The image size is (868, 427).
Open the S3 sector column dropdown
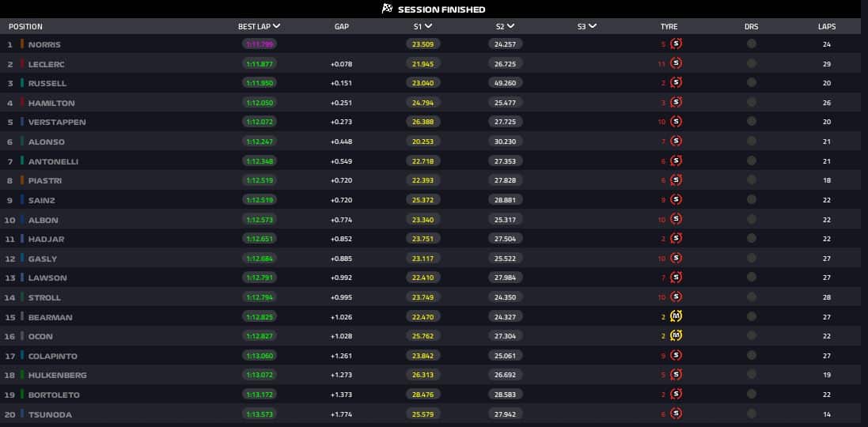pyautogui.click(x=593, y=26)
